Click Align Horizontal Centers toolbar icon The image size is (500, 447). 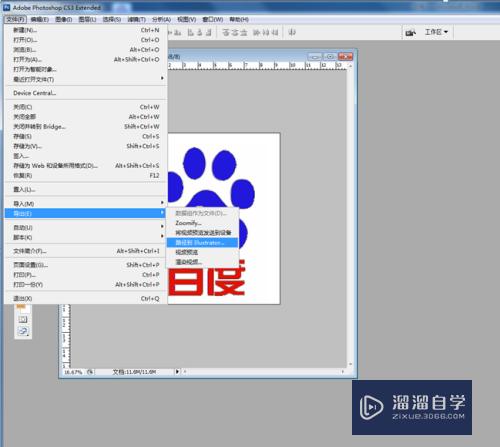pyautogui.click(x=200, y=32)
